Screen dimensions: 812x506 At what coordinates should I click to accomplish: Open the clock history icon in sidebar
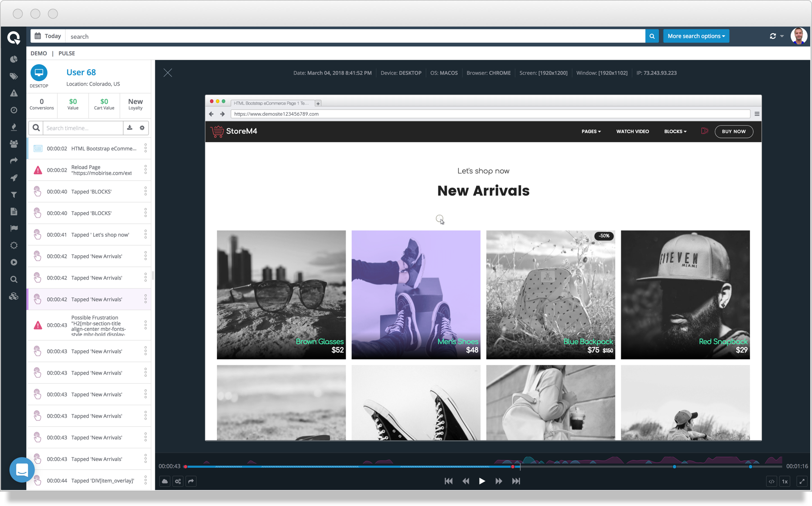(x=14, y=110)
